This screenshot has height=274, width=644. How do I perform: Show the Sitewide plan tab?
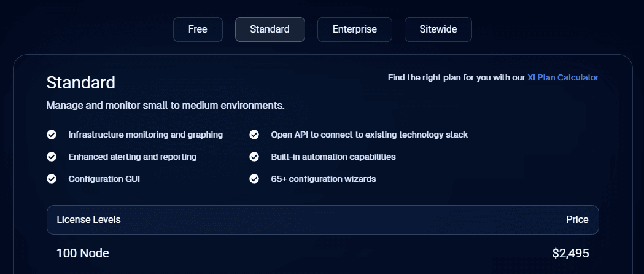(438, 29)
